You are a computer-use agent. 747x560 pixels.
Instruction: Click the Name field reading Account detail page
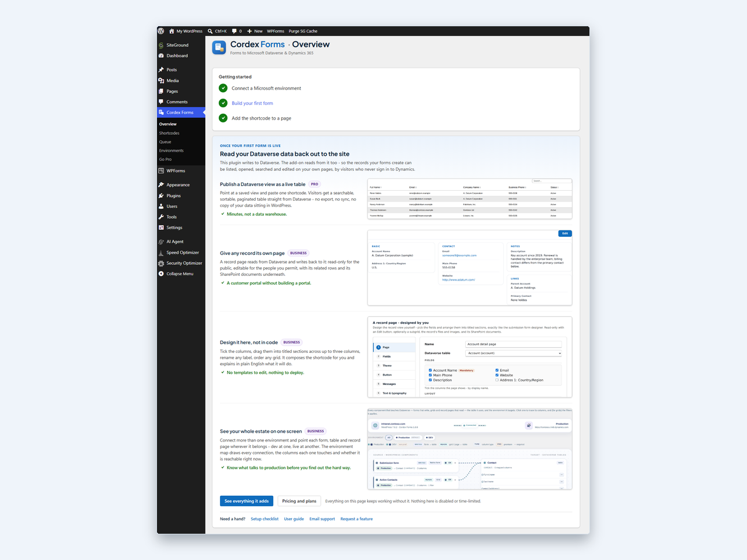click(514, 344)
